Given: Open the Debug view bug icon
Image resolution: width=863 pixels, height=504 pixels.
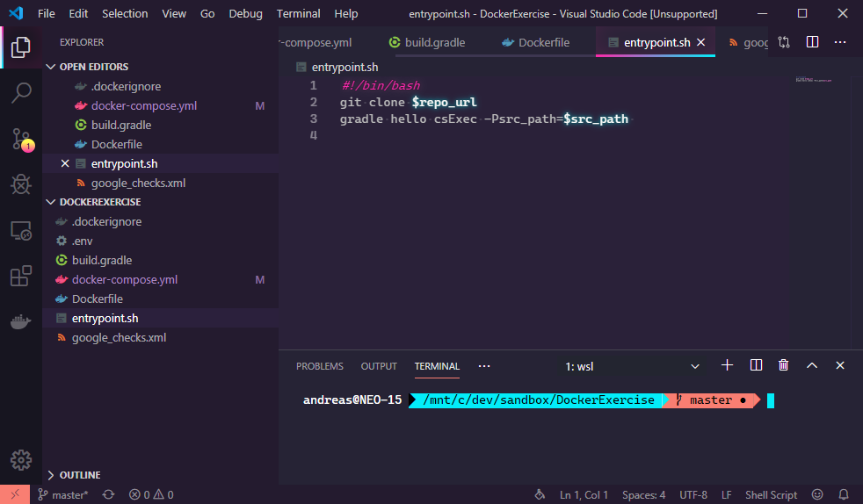Looking at the screenshot, I should (21, 184).
